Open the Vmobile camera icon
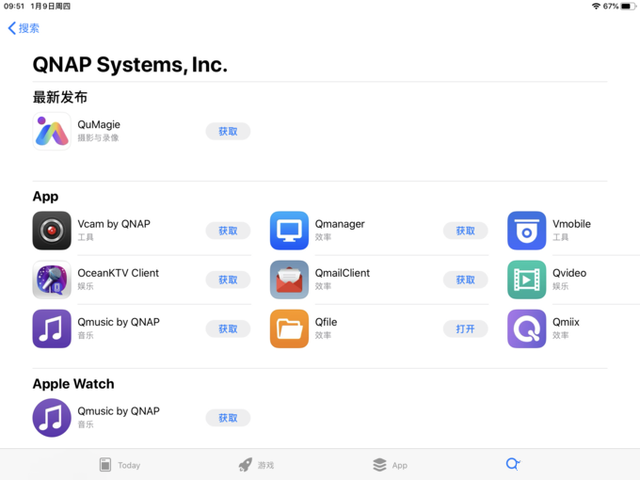The height and width of the screenshot is (480, 640). pos(526,230)
